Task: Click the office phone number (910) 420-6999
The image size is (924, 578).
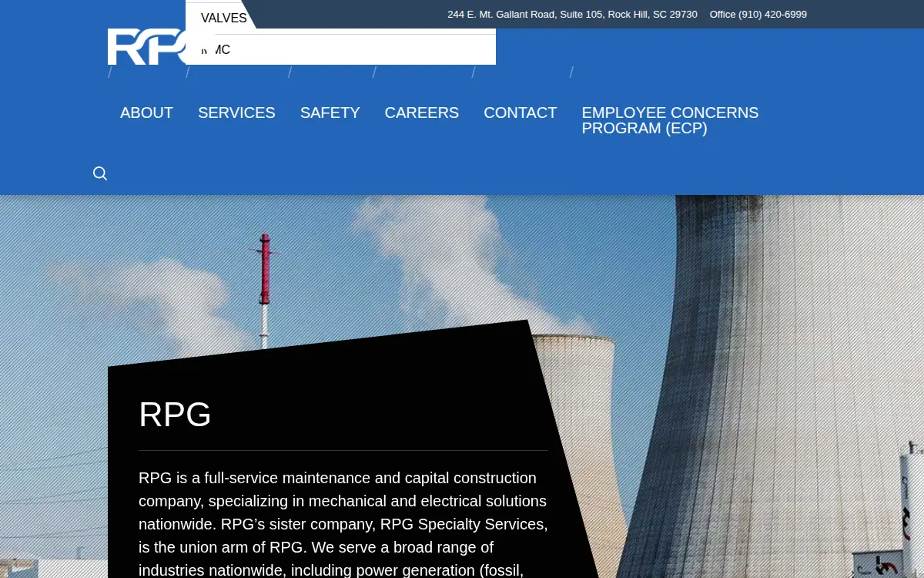Action: coord(758,15)
